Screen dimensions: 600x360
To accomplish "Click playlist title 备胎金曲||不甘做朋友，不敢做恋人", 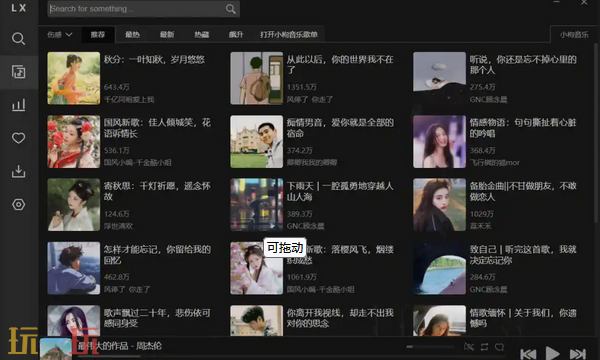I will click(523, 191).
